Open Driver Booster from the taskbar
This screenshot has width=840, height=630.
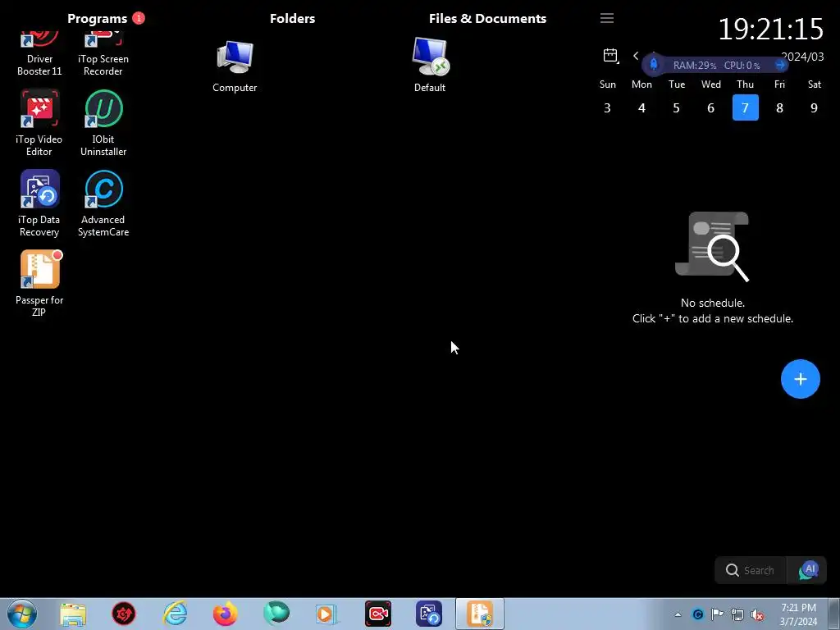tap(124, 614)
